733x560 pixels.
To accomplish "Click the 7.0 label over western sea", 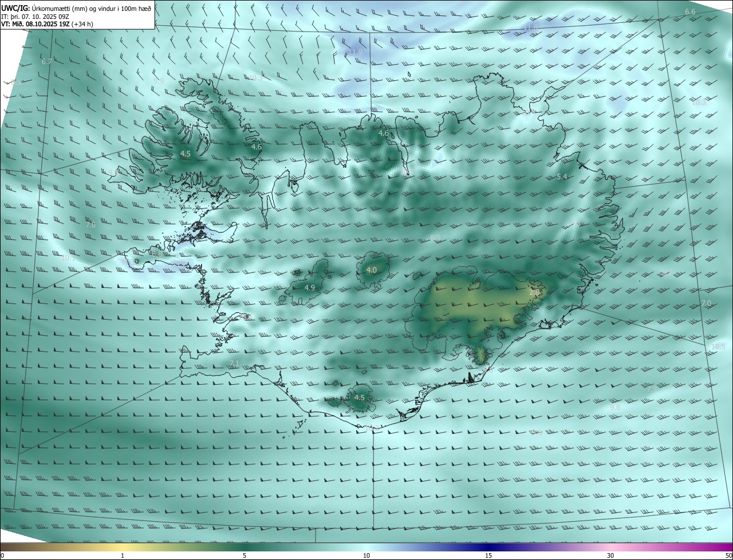I will [90, 225].
